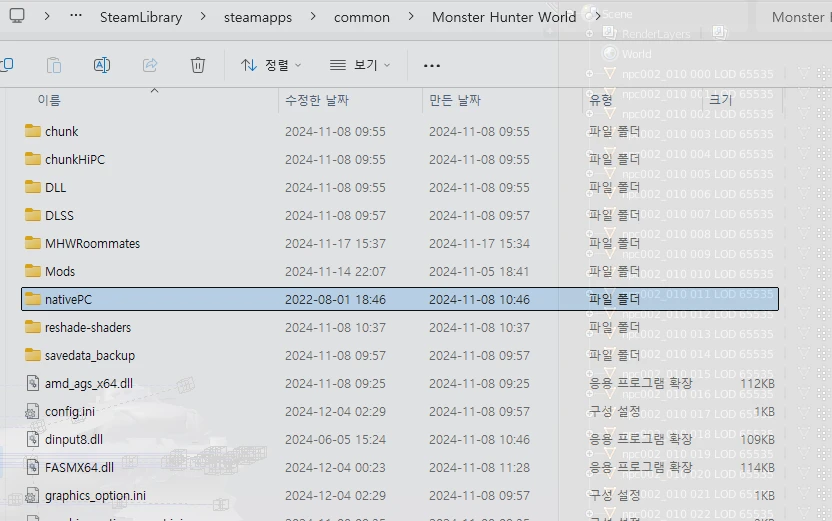
Task: Open the 정렬 (Sort) dropdown
Action: [x=271, y=65]
